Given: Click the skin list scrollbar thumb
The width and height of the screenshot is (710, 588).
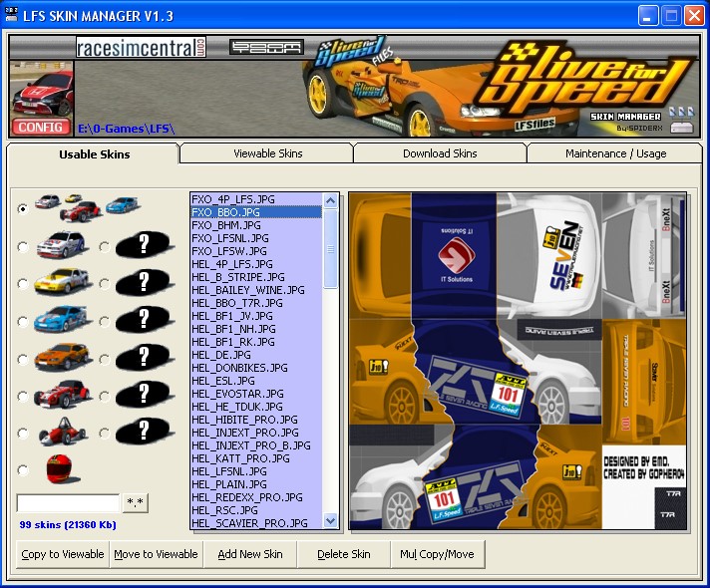Looking at the screenshot, I should pos(330,248).
